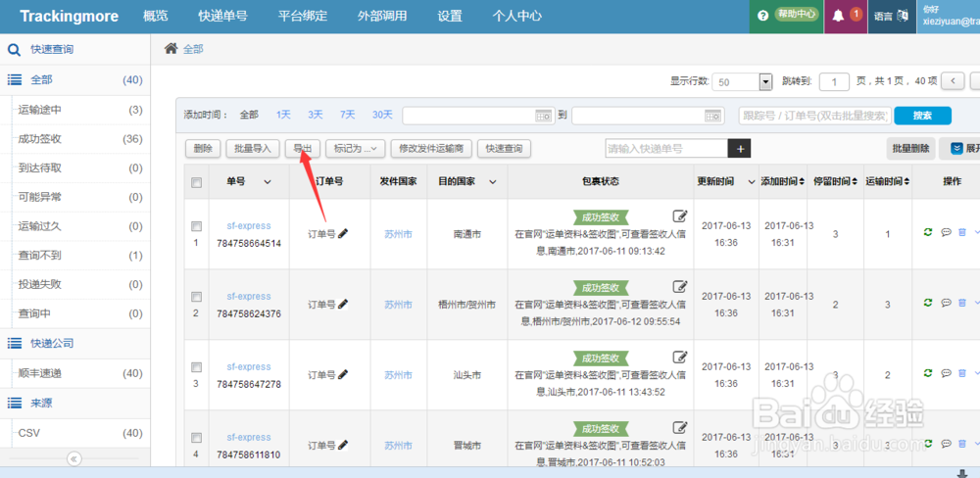This screenshot has width=980, height=478.
Task: Click the 删除 delete button in toolbar
Action: (203, 149)
